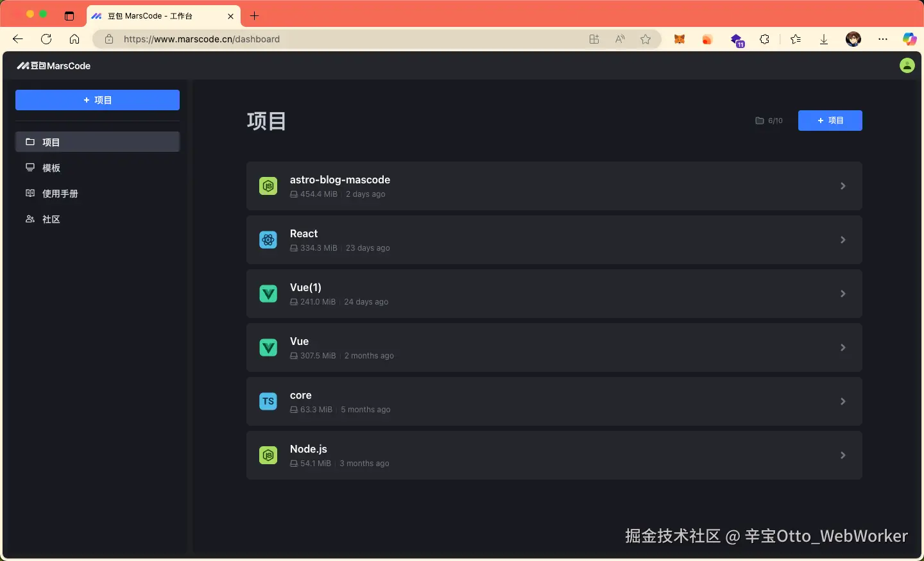Click the sidebar blue + 项目 button
Image resolution: width=924 pixels, height=561 pixels.
[98, 100]
